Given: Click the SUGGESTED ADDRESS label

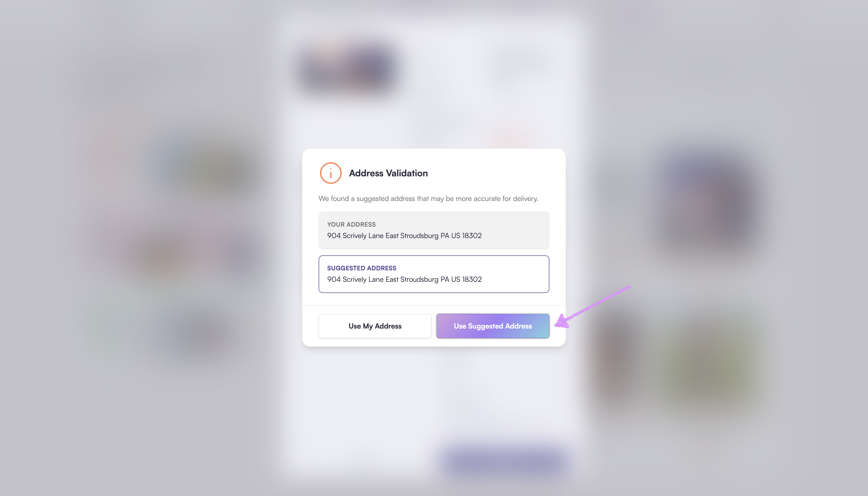Looking at the screenshot, I should tap(361, 268).
